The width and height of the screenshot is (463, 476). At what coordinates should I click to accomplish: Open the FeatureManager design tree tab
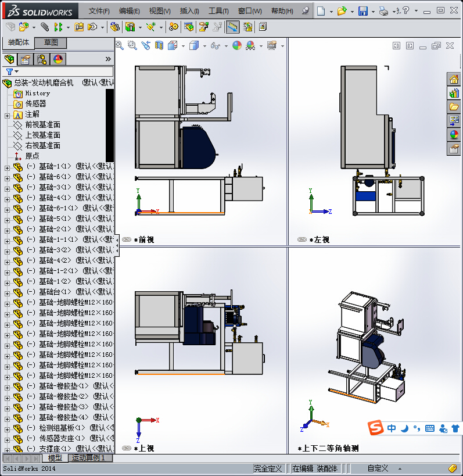pos(9,59)
